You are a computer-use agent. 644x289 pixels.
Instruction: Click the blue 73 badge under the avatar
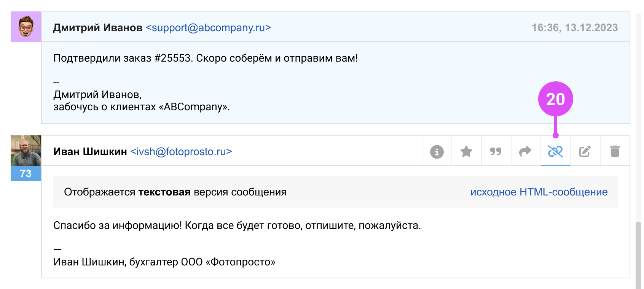[26, 173]
